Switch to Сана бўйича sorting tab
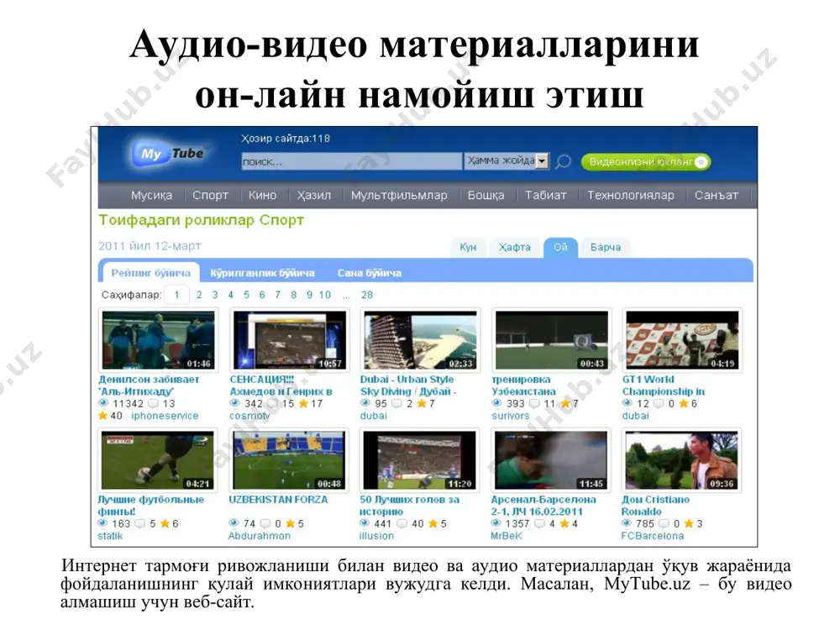 point(369,273)
